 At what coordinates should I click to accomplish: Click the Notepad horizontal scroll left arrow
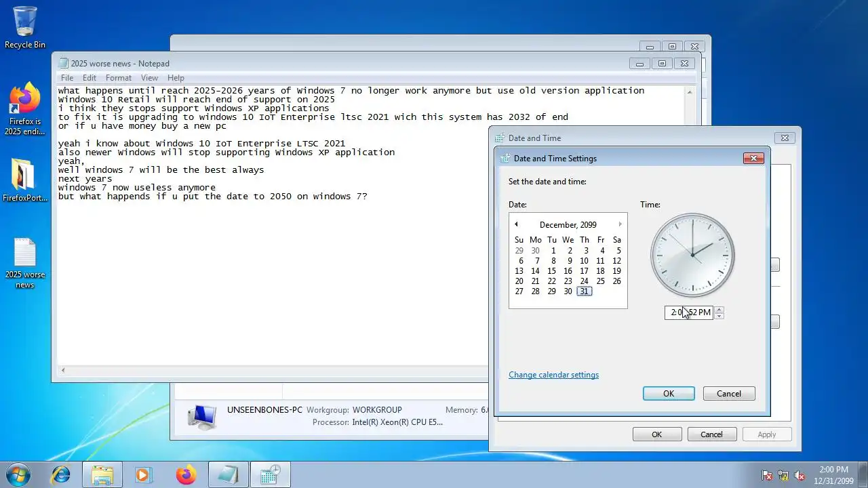point(63,370)
